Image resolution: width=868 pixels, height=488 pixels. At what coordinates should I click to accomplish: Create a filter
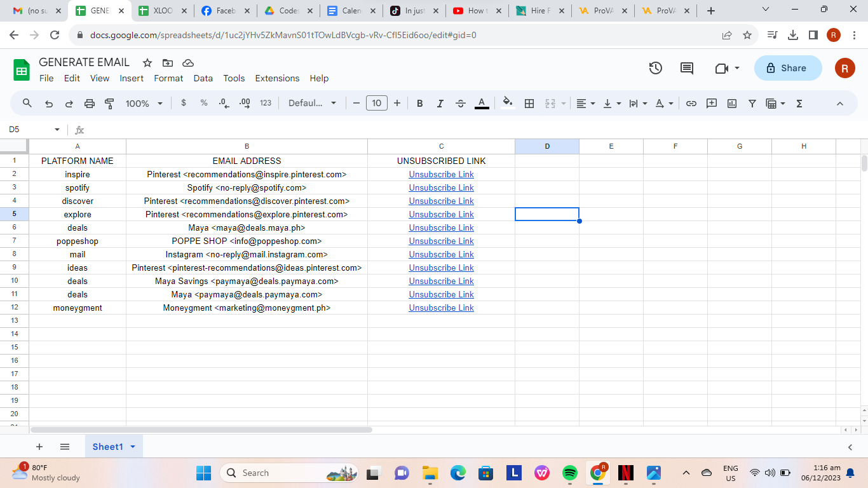(x=752, y=103)
